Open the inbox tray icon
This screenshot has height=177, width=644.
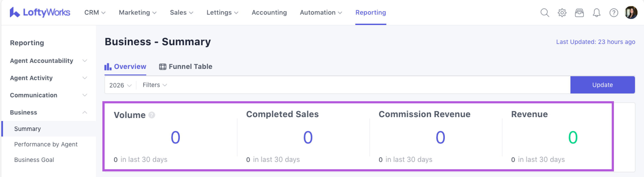click(579, 12)
